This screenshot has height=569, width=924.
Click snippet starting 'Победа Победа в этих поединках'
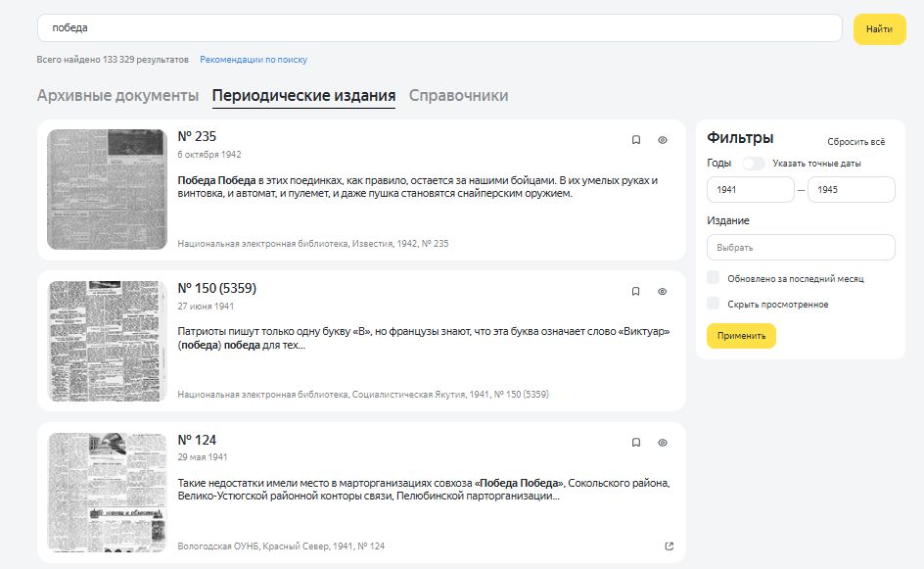417,187
